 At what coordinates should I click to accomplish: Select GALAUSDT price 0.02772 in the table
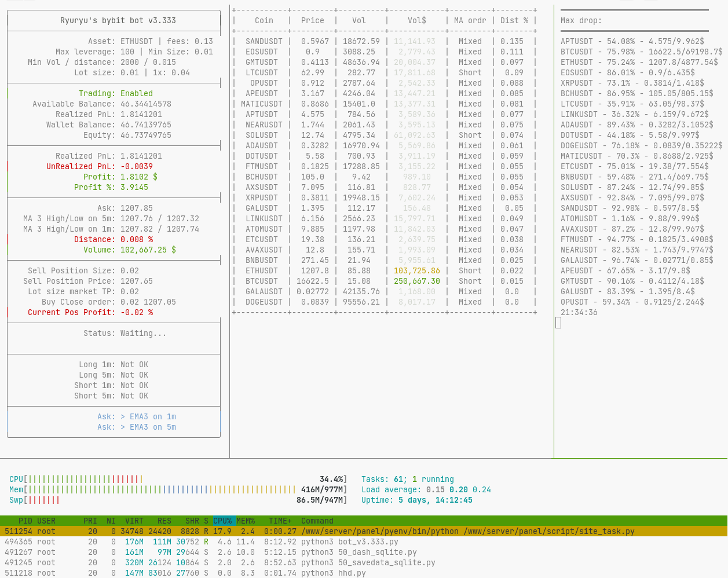coord(313,291)
